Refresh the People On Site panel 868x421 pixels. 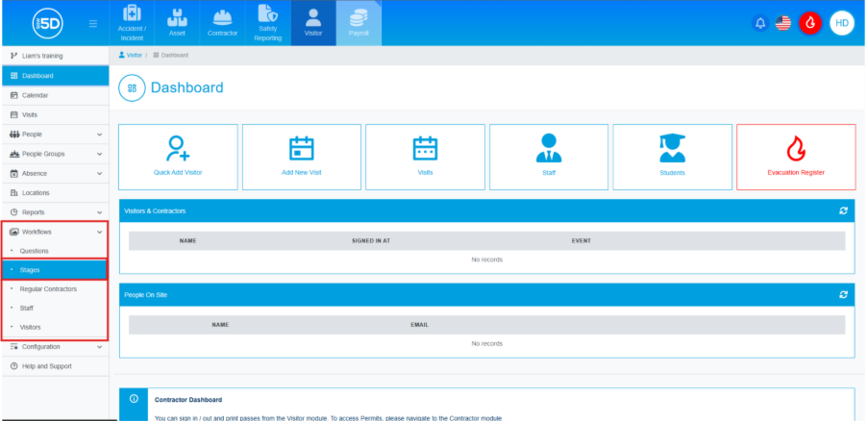pos(843,294)
